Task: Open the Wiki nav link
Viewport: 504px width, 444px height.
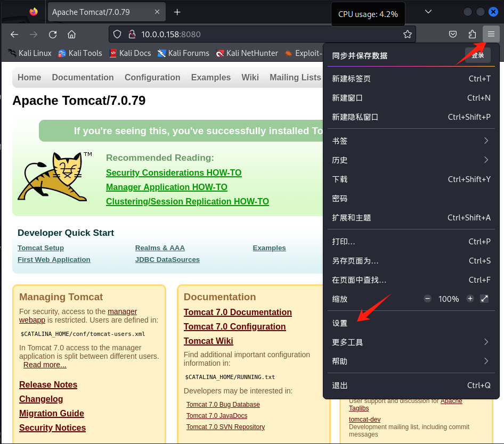Action: (x=250, y=77)
